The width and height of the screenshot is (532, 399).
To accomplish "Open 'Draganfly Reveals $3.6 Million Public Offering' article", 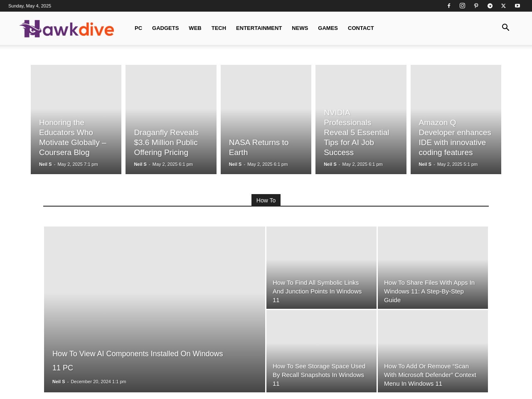I will point(166,143).
